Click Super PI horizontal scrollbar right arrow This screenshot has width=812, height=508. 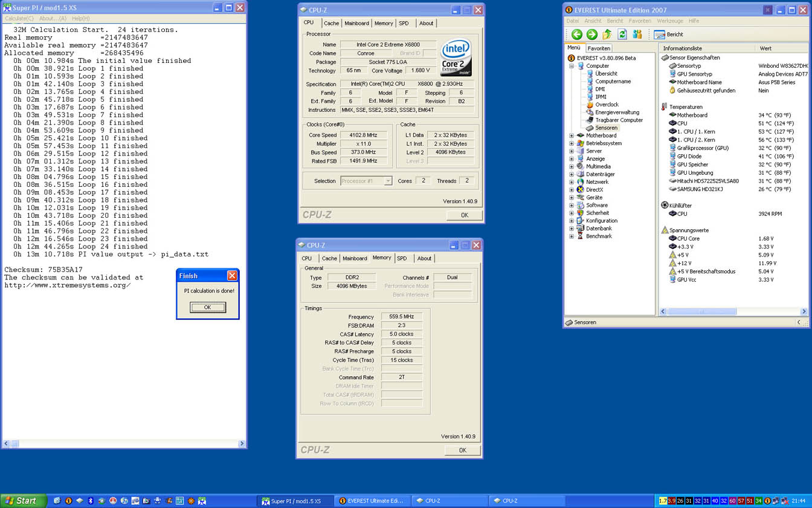(242, 443)
